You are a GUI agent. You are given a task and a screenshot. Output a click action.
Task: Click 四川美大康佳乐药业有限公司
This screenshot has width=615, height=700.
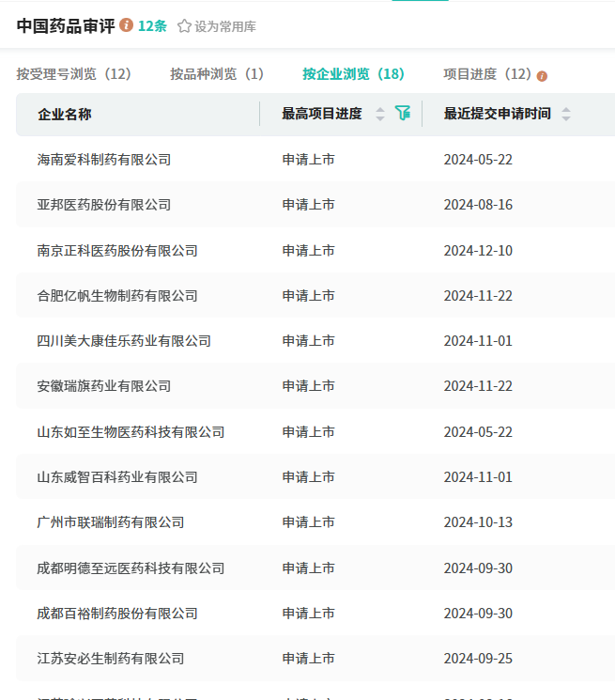pyautogui.click(x=124, y=341)
